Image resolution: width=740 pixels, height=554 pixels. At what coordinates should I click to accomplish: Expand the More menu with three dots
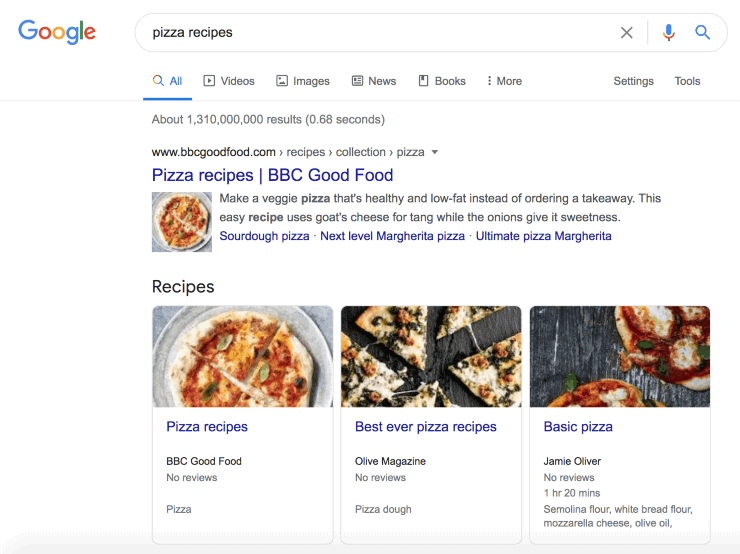click(x=504, y=81)
